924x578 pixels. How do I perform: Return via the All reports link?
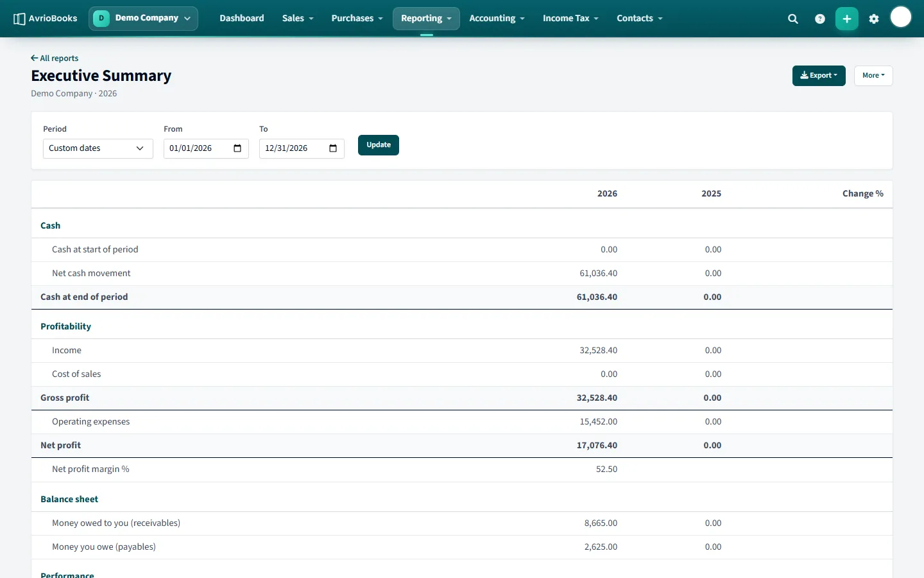tap(55, 58)
